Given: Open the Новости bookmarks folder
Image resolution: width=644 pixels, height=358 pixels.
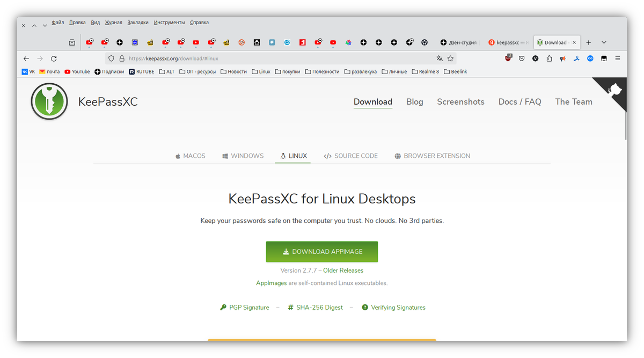Looking at the screenshot, I should click(x=233, y=71).
